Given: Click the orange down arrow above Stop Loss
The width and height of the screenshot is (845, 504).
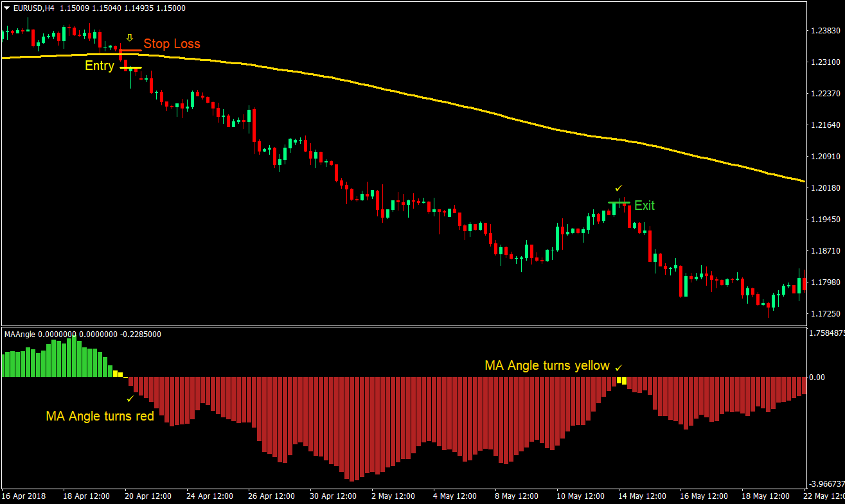Looking at the screenshot, I should click(x=129, y=38).
